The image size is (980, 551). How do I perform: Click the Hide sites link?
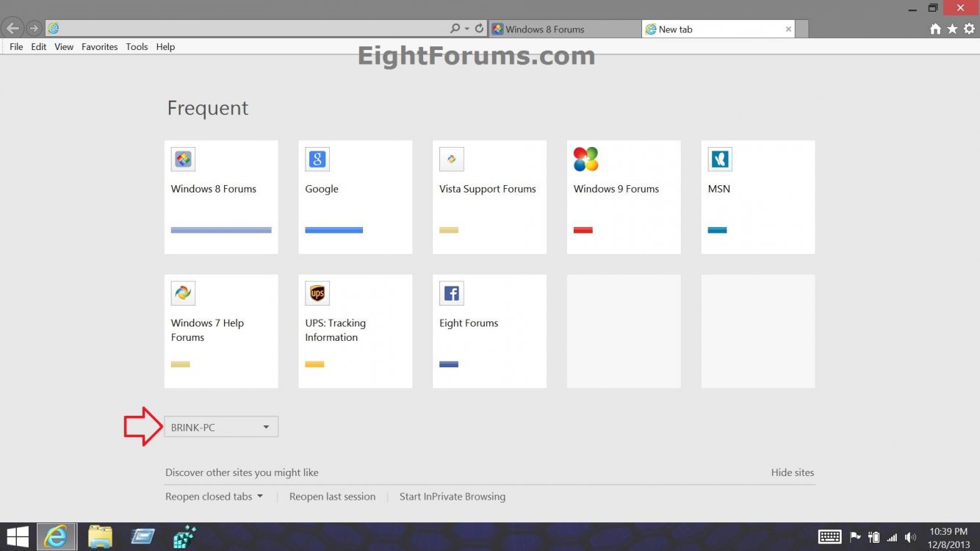click(792, 472)
